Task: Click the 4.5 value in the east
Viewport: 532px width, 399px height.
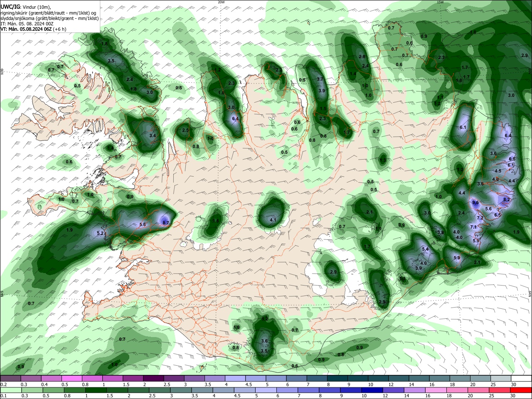Action: pos(498,171)
